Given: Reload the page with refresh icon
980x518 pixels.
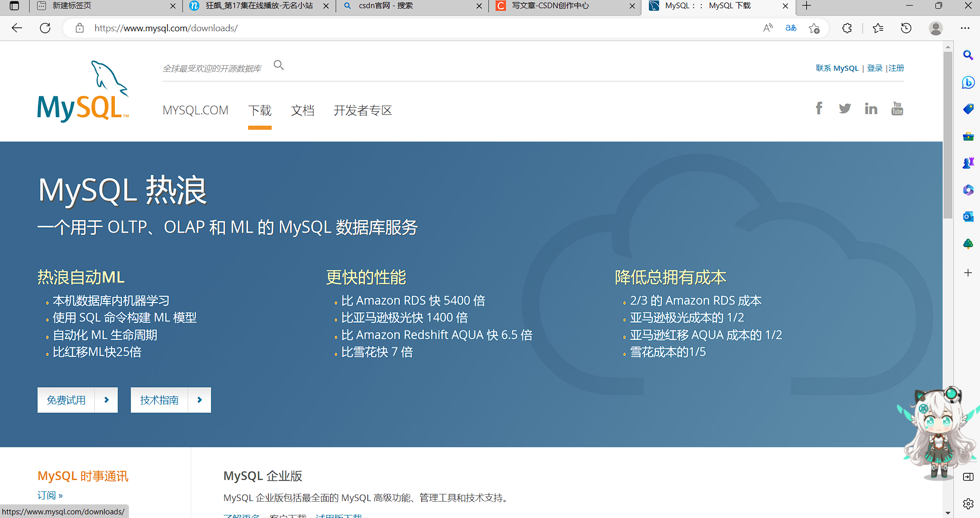Looking at the screenshot, I should (45, 28).
